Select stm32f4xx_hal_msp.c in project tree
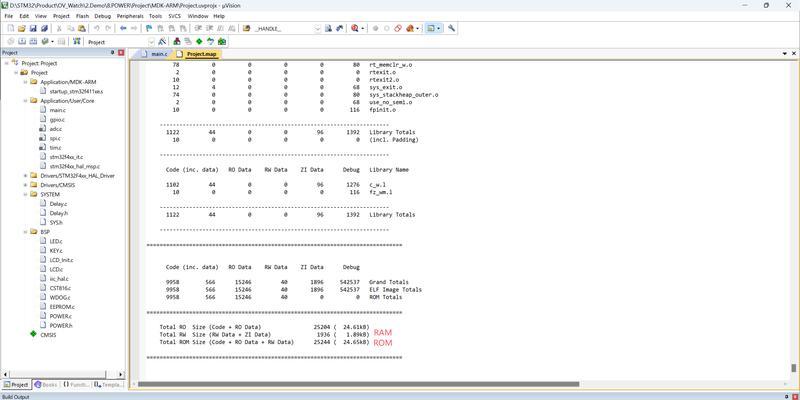This screenshot has height=400, width=800. click(x=74, y=166)
